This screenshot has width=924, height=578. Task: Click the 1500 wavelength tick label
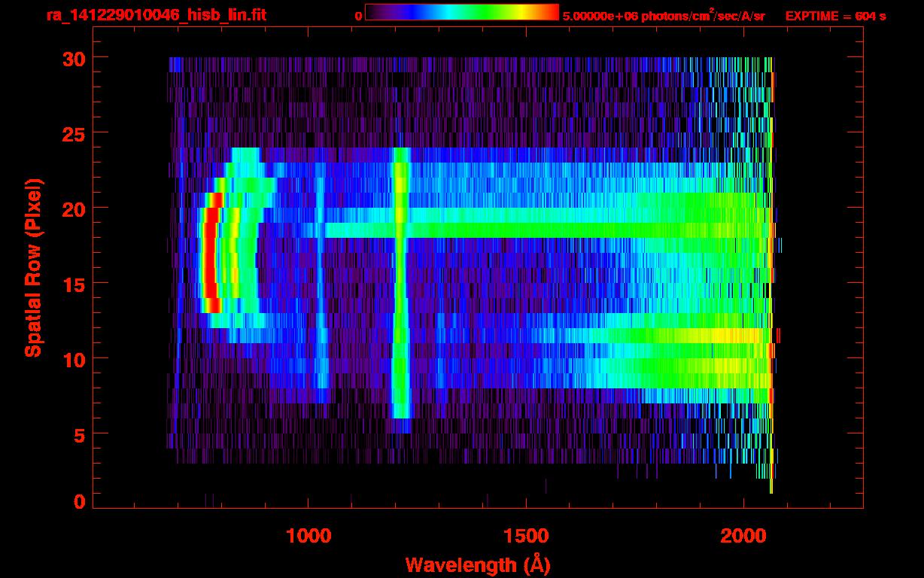pyautogui.click(x=526, y=536)
